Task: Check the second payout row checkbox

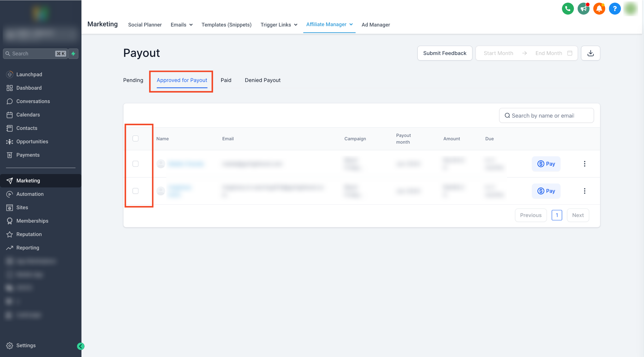Action: tap(135, 191)
